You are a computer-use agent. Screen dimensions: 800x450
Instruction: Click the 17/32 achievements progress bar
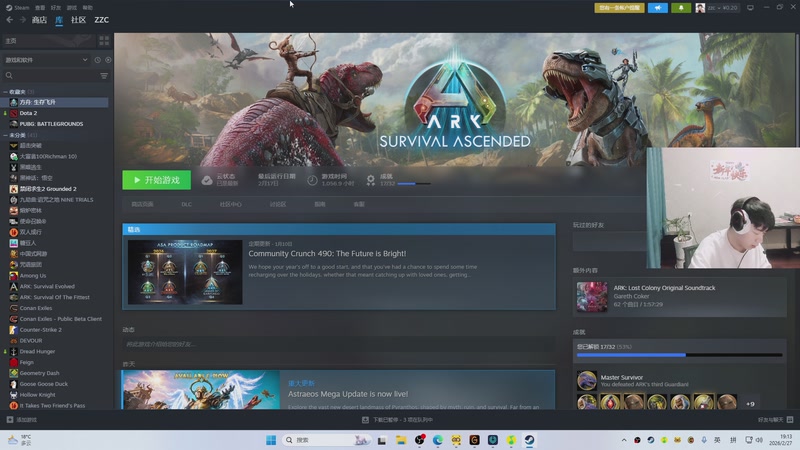680,355
